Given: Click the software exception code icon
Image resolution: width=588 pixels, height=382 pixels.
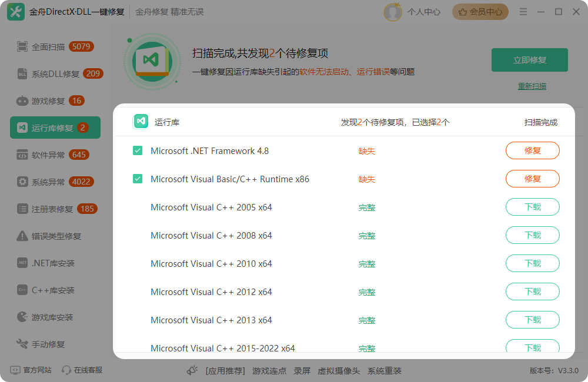Looking at the screenshot, I should click(22, 155).
